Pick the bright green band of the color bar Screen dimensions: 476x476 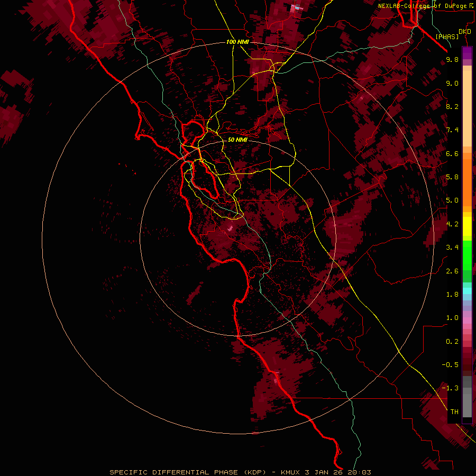[467, 255]
